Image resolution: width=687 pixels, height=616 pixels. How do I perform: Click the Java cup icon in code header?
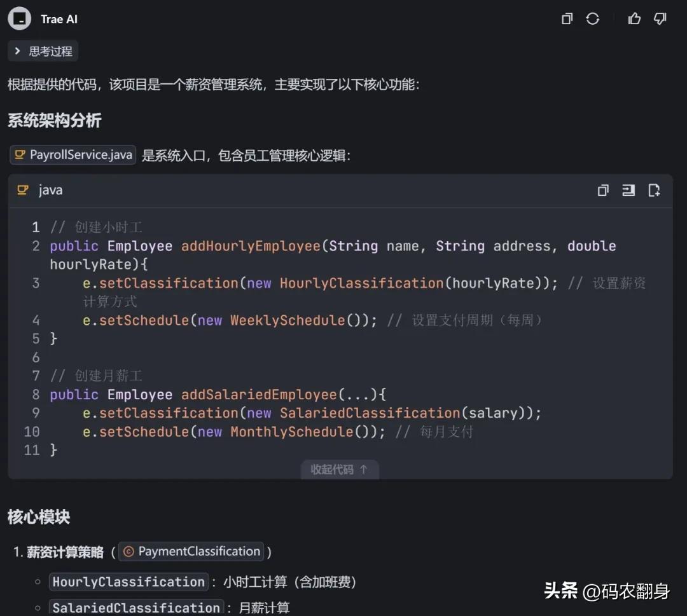click(24, 190)
